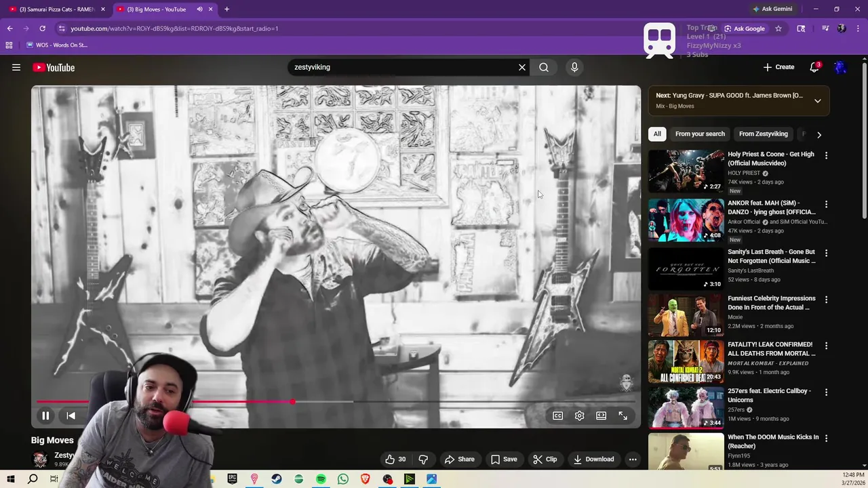Start voice search with the microphone

pyautogui.click(x=574, y=67)
